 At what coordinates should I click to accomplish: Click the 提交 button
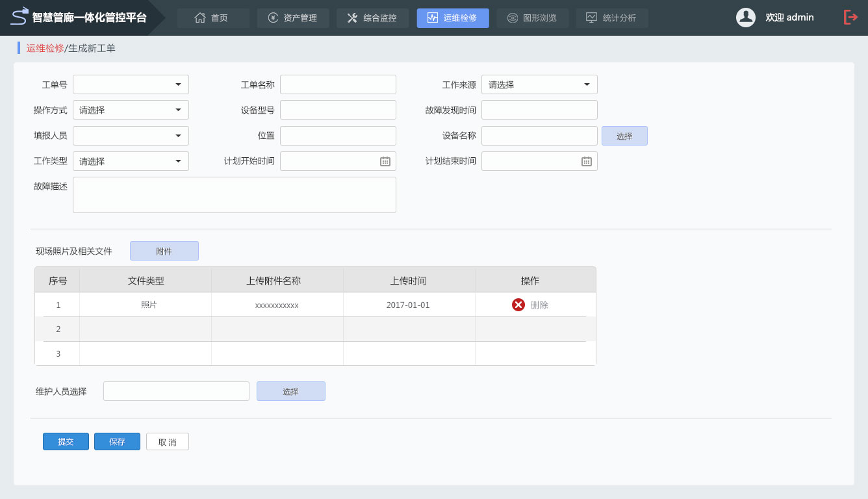click(66, 442)
